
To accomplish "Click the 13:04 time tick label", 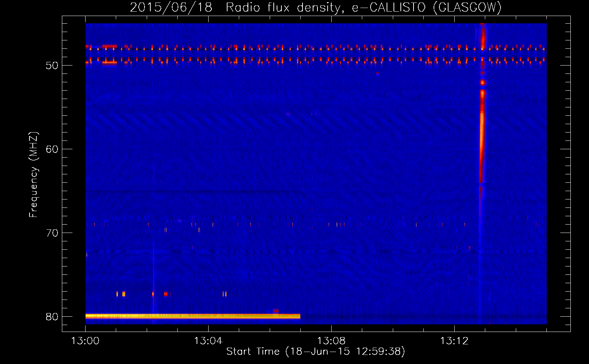I will (208, 341).
